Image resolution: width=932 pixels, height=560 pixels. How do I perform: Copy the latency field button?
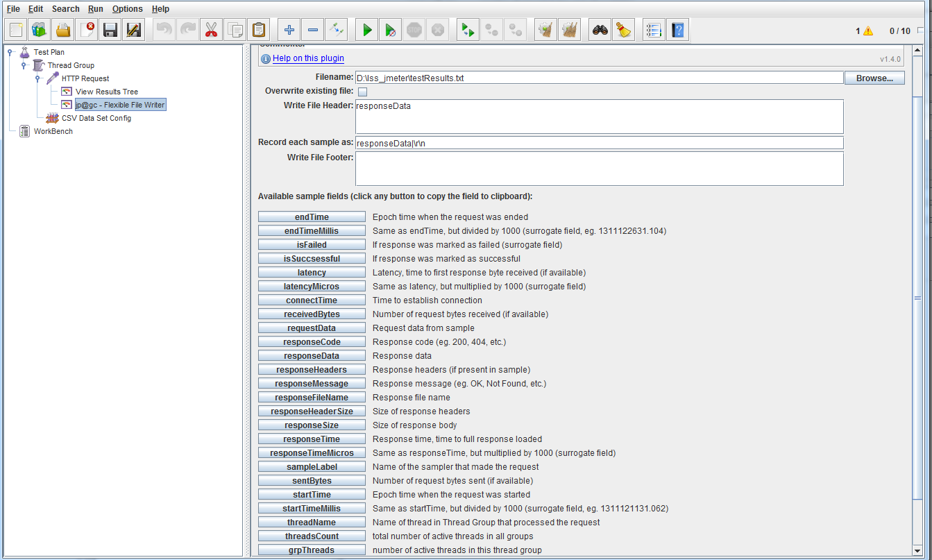point(312,273)
